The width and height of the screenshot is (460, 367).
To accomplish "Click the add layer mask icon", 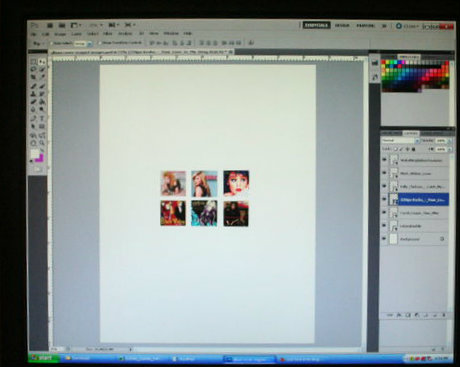I will pos(408,315).
